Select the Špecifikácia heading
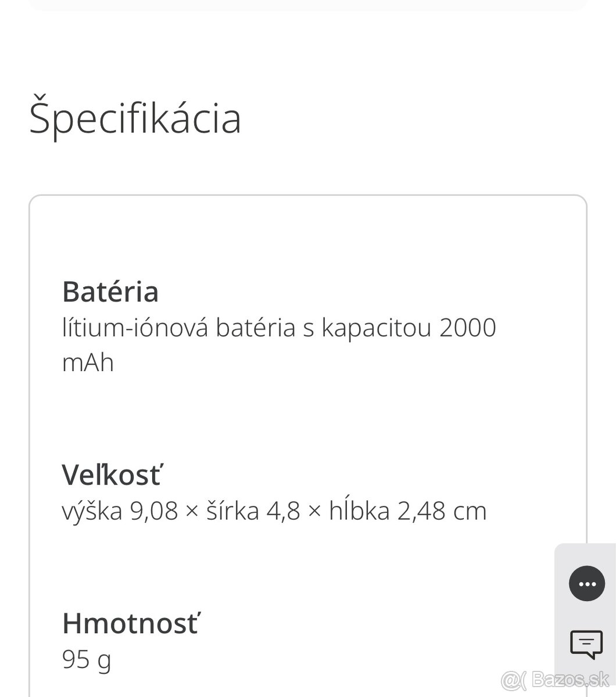This screenshot has width=616, height=697. pyautogui.click(x=135, y=118)
